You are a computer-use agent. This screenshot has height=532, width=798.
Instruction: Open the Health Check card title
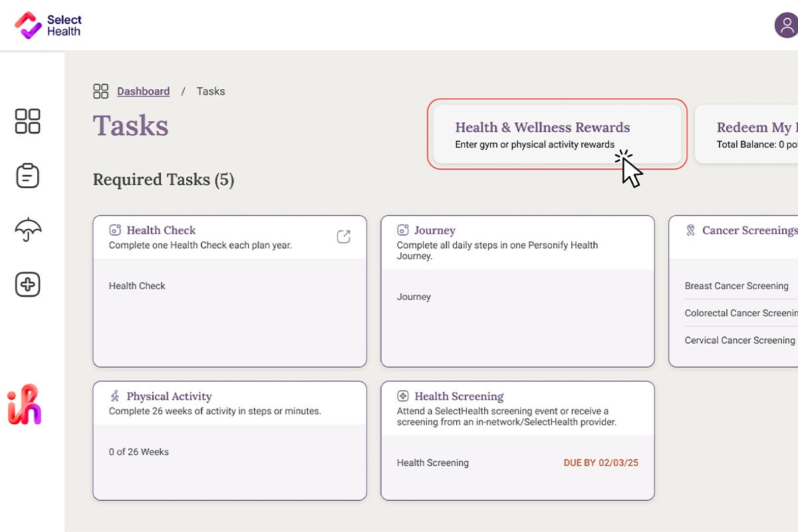[161, 230]
